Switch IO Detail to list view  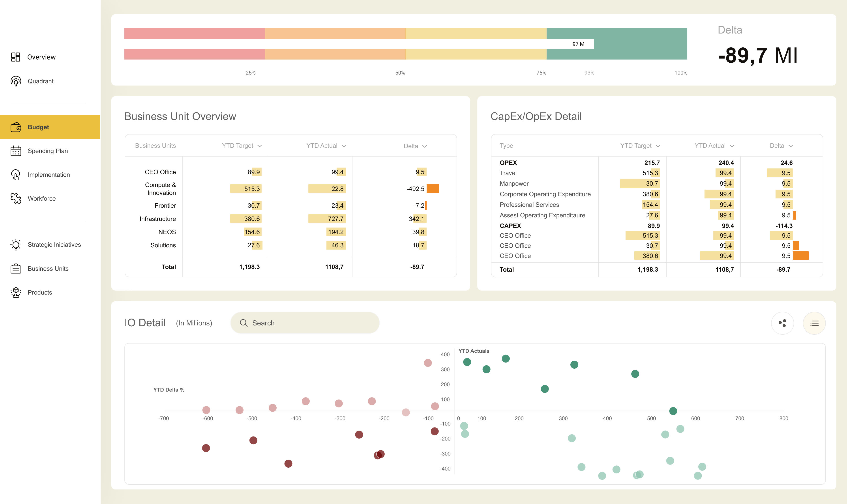[814, 323]
